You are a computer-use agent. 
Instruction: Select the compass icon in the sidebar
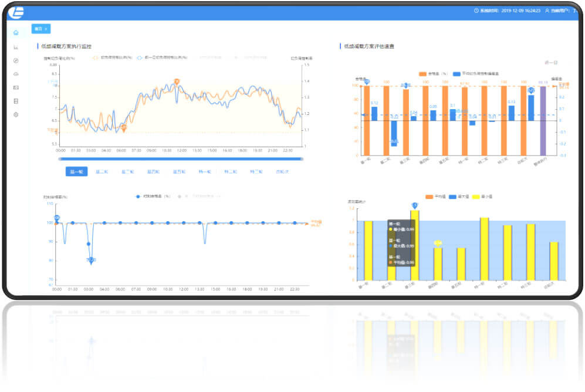[16, 60]
